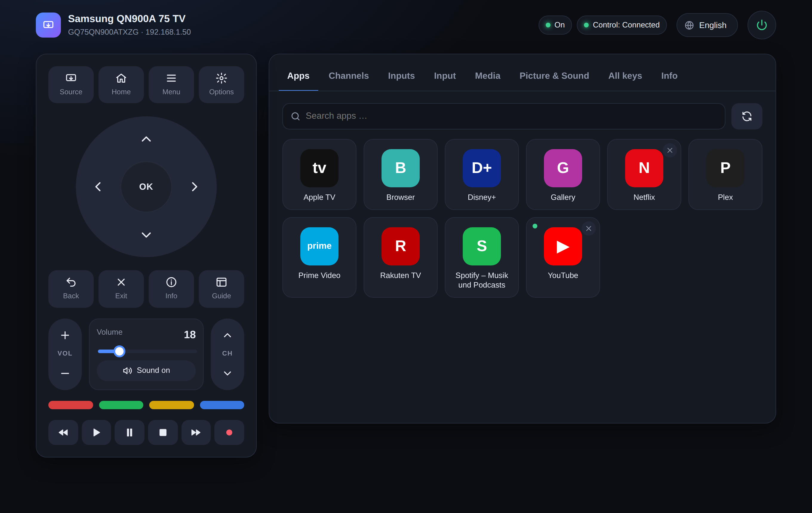Image resolution: width=812 pixels, height=513 pixels.
Task: Rewind playback
Action: (63, 432)
